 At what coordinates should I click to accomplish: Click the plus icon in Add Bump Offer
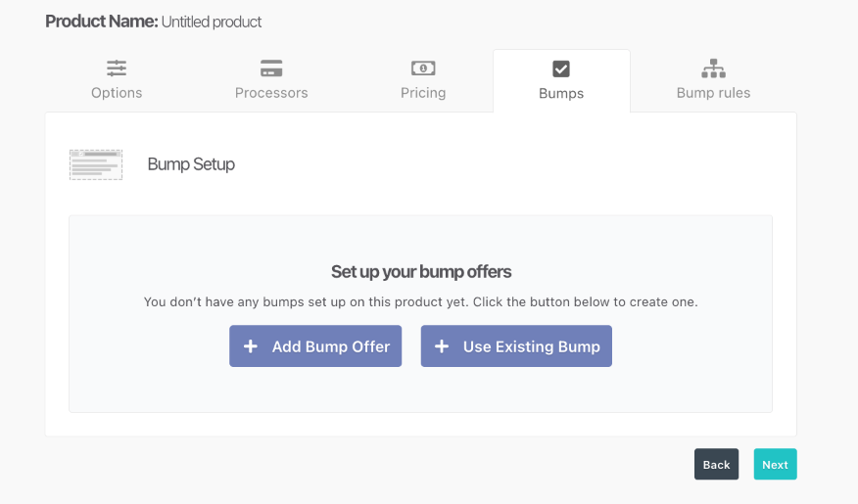click(x=251, y=346)
